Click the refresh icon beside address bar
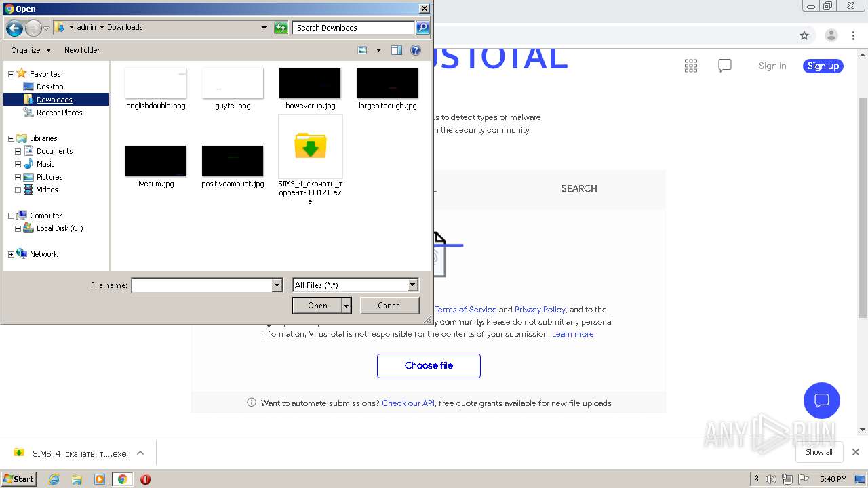 281,28
